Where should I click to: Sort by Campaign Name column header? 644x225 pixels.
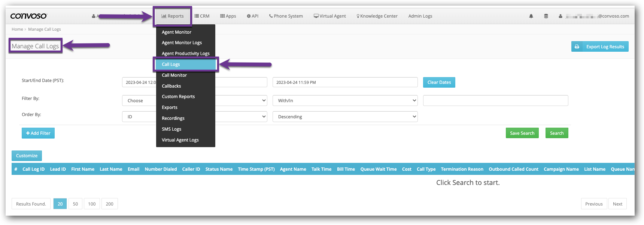tap(561, 169)
